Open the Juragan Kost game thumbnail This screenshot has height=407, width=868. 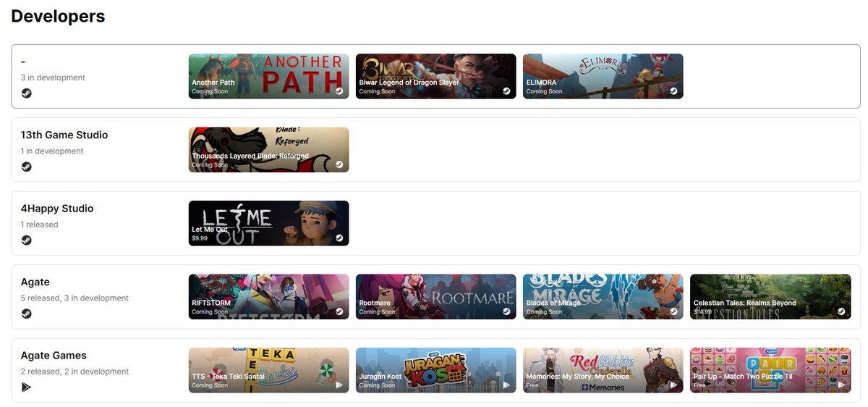(x=436, y=370)
